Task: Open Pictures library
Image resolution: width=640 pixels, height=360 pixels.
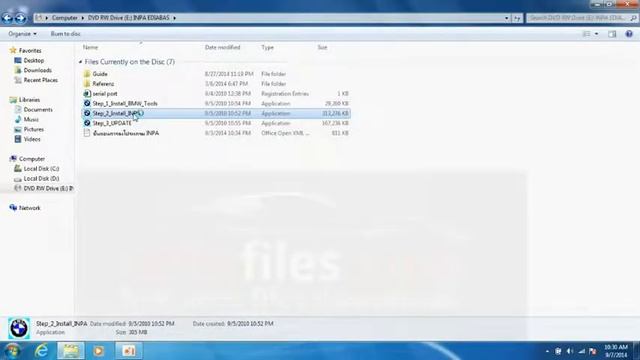Action: point(33,129)
